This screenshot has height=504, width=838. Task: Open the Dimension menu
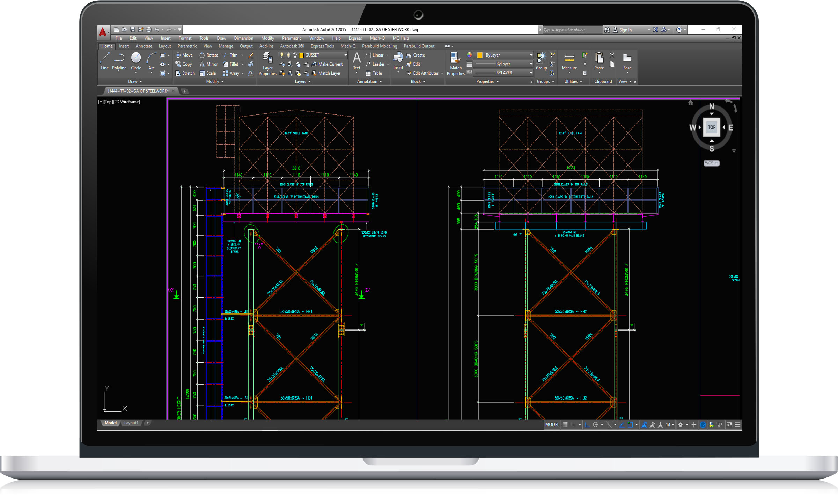243,38
